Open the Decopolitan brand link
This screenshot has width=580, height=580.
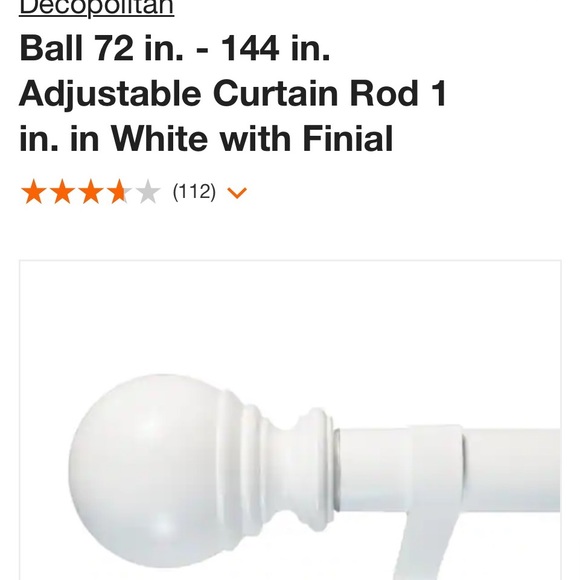pos(97,7)
